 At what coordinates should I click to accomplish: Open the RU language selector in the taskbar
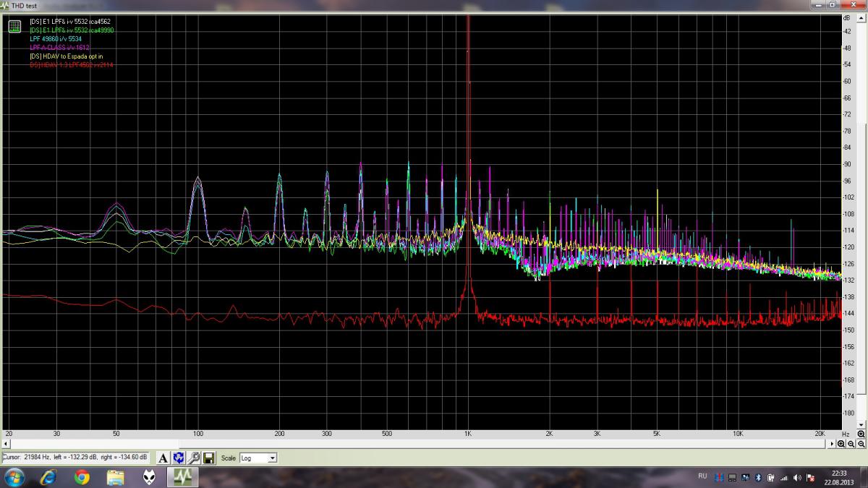702,476
